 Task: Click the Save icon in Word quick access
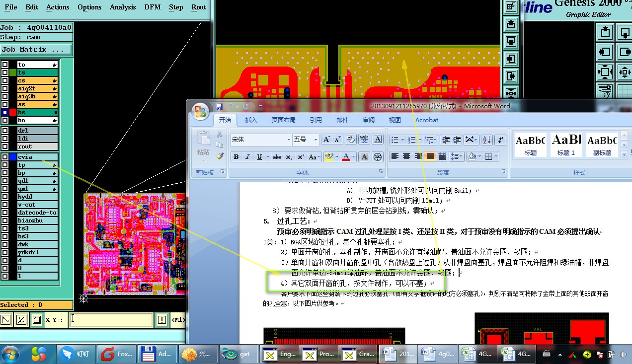pyautogui.click(x=219, y=106)
